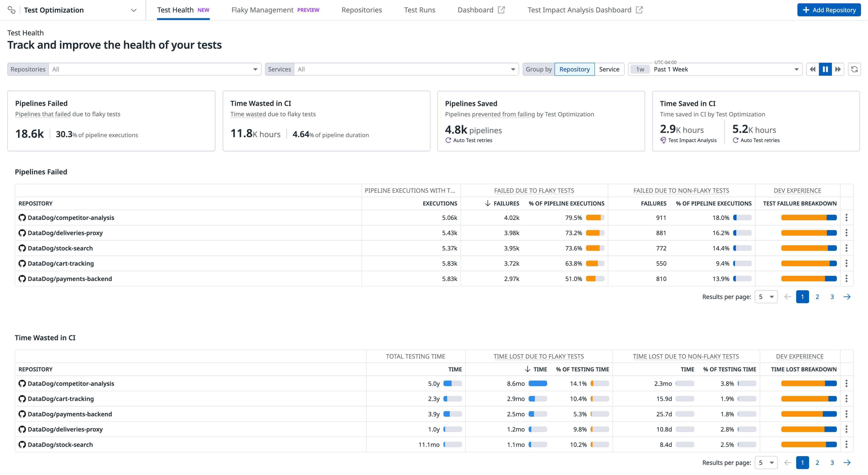Click the Add Repository button

pos(829,10)
